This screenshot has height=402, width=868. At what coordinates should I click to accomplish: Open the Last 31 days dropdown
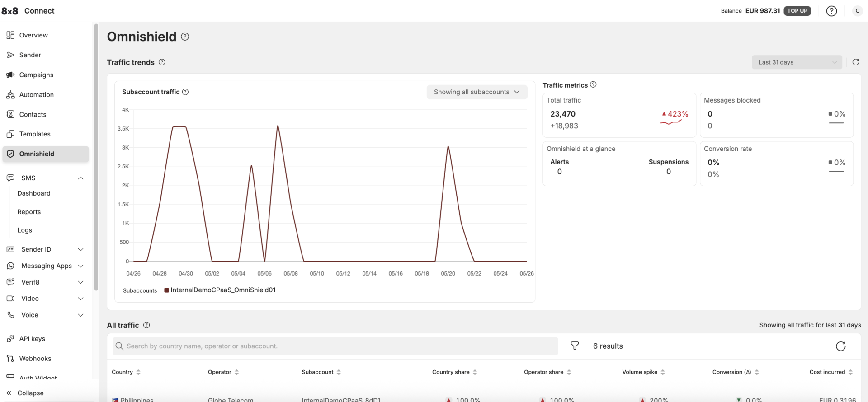(797, 62)
